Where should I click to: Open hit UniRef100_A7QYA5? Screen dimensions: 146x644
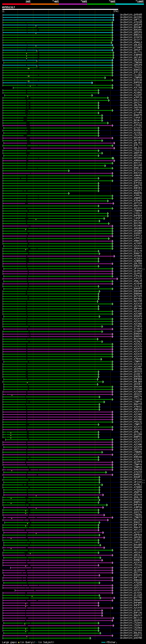(131, 22)
